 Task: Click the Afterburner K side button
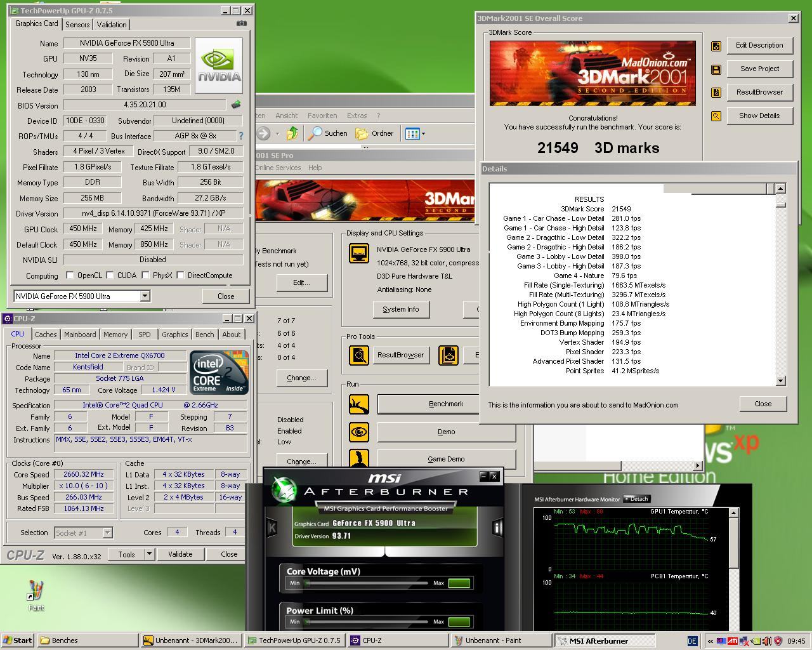point(272,527)
